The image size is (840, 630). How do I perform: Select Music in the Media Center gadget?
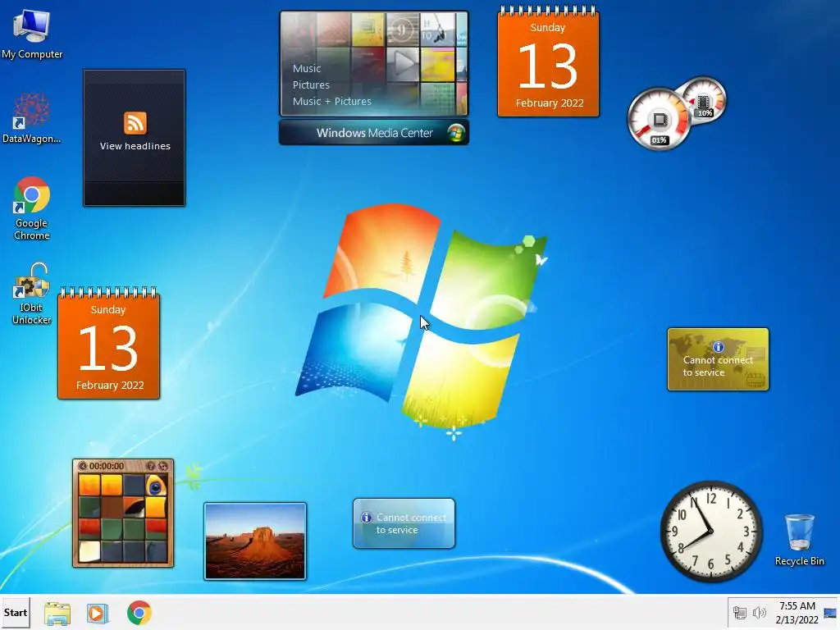(307, 68)
